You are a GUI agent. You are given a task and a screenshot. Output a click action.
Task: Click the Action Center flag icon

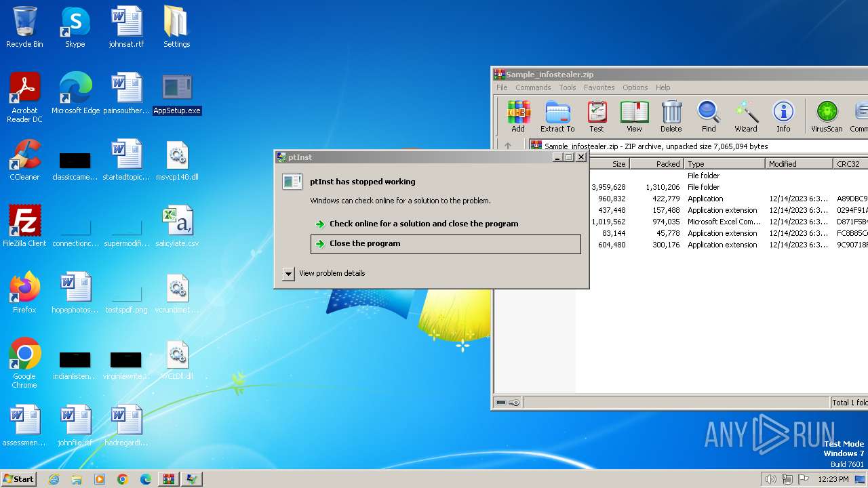804,479
